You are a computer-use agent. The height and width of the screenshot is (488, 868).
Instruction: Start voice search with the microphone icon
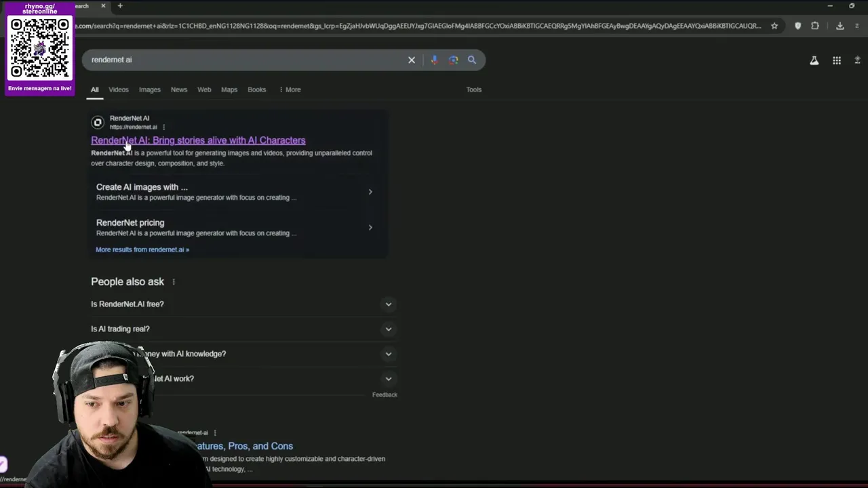435,60
